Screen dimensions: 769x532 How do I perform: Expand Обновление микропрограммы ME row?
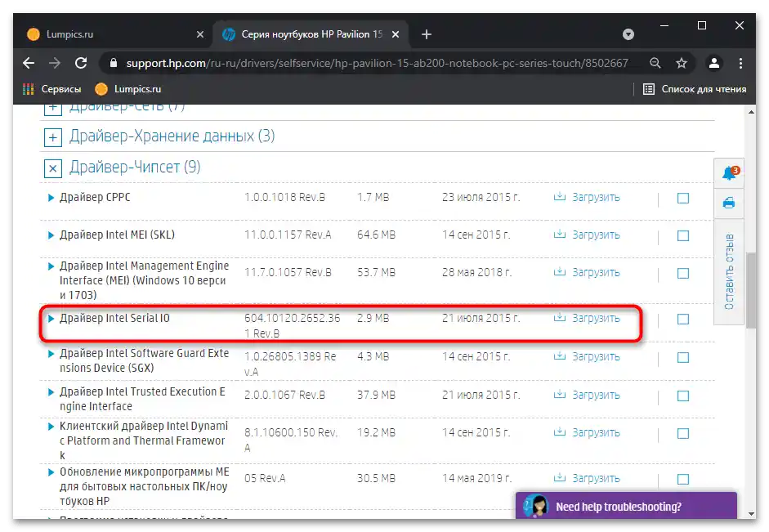[x=51, y=472]
